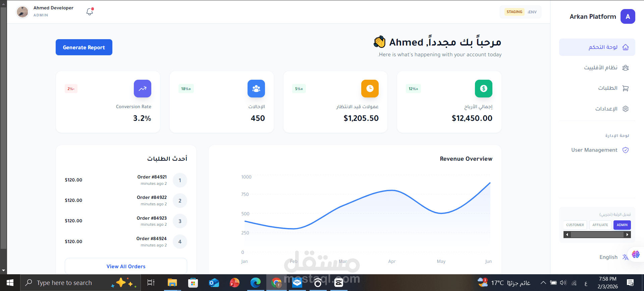
Task: Open Microsoft Edge from taskbar
Action: pos(256,283)
